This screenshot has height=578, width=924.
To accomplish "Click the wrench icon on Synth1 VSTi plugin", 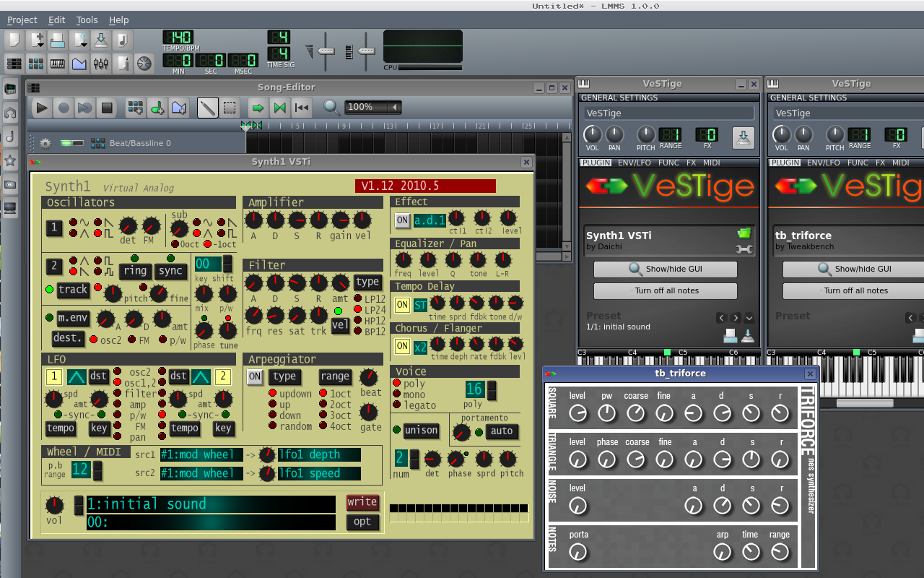I will tap(744, 249).
